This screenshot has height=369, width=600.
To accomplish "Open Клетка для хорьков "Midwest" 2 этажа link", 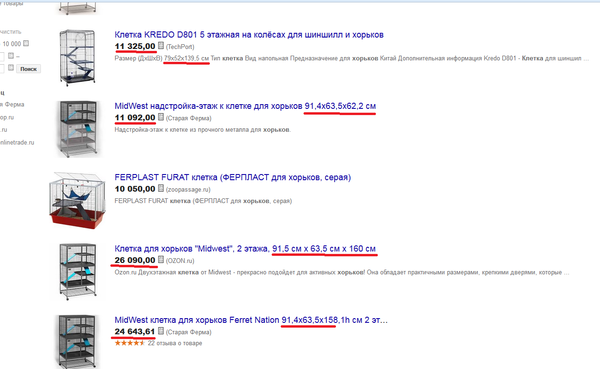I will point(245,249).
